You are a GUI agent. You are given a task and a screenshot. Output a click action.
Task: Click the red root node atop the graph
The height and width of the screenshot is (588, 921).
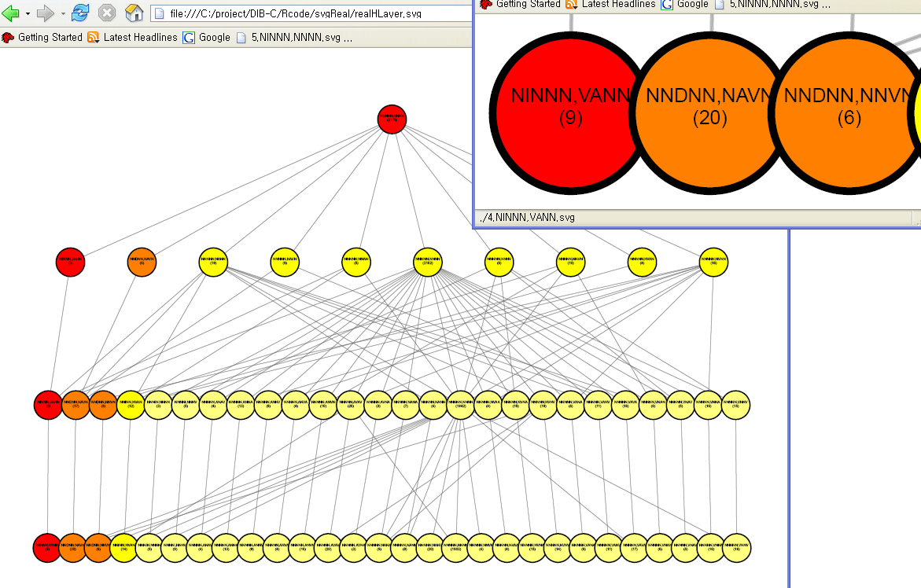tap(392, 119)
